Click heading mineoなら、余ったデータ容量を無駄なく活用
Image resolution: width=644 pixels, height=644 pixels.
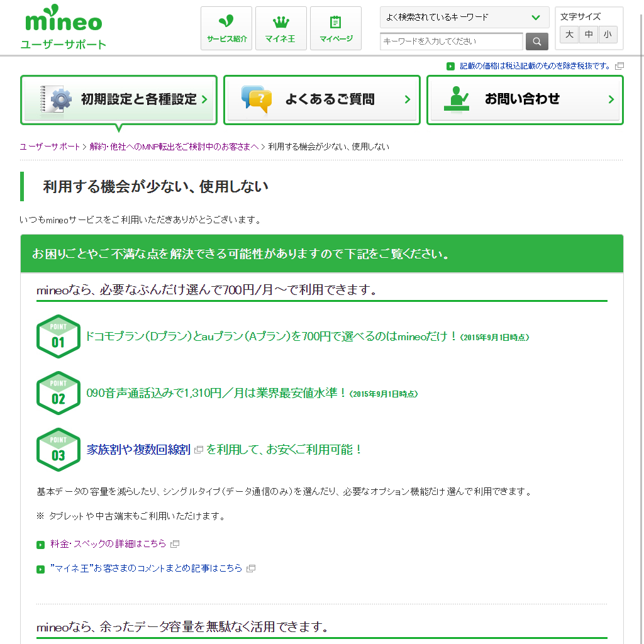click(x=183, y=627)
